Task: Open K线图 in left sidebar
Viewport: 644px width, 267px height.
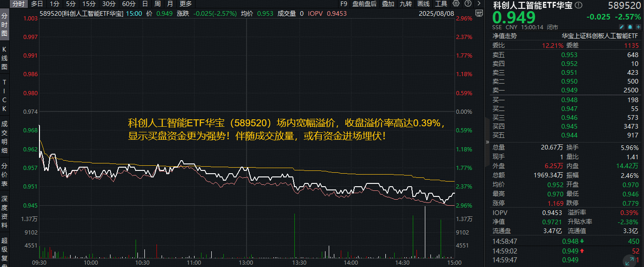Action: 4,58
